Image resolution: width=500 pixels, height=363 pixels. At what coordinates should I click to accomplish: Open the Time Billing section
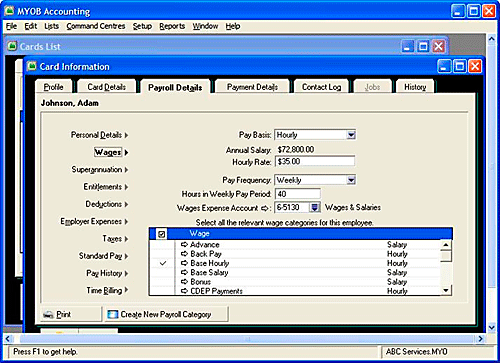[x=107, y=291]
